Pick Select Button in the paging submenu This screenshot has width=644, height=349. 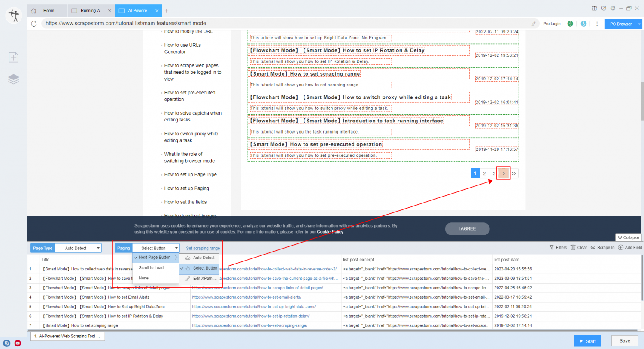[x=205, y=268]
